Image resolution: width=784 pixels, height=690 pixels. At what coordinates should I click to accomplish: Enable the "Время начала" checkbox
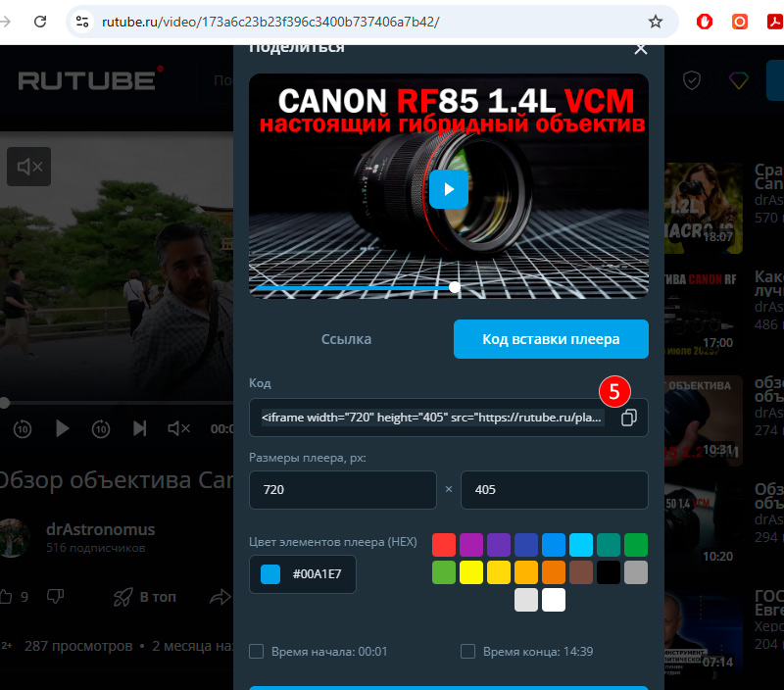pos(257,652)
